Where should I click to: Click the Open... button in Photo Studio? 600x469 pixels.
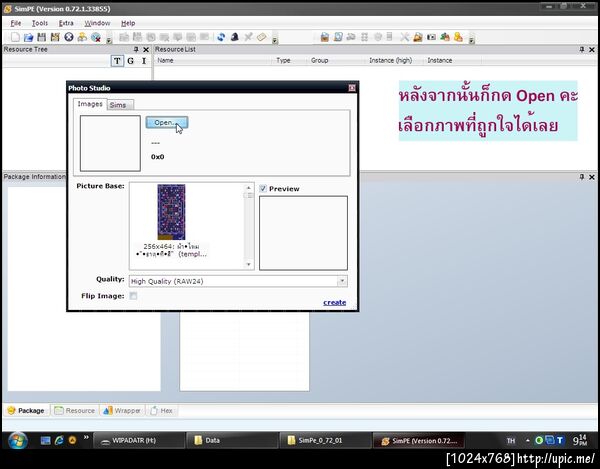(166, 122)
